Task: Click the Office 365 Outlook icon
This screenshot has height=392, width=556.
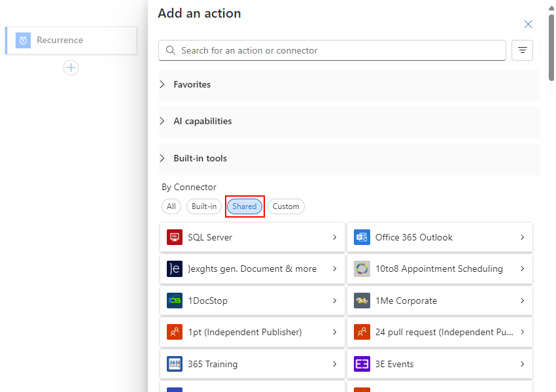Action: (362, 237)
